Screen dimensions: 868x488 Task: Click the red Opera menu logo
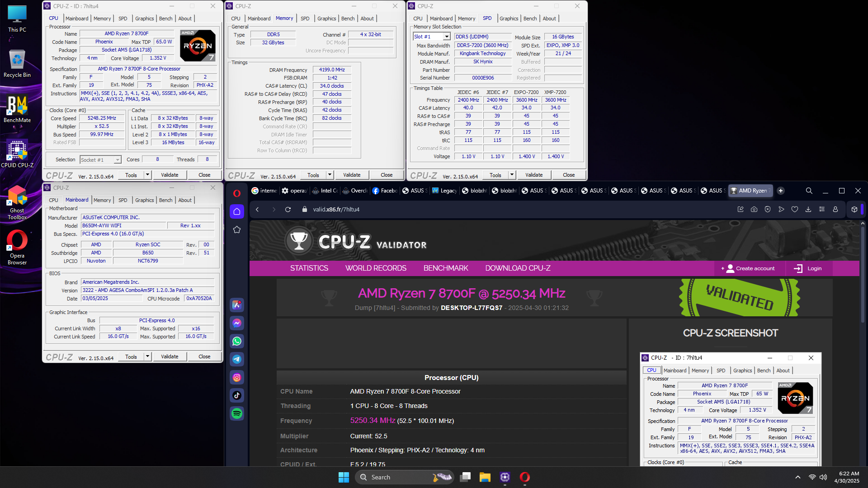click(x=236, y=193)
